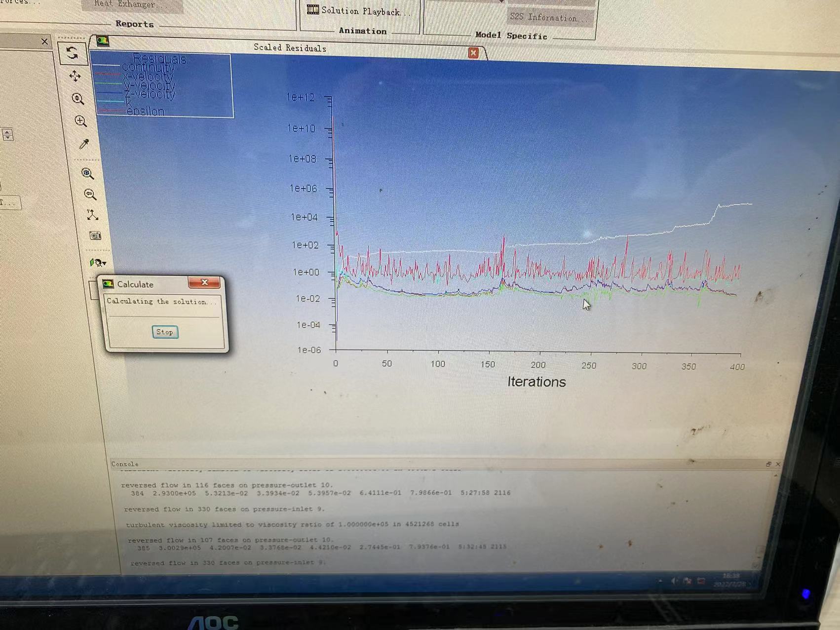Click the camera screenshot icon
The image size is (840, 630).
tap(95, 236)
